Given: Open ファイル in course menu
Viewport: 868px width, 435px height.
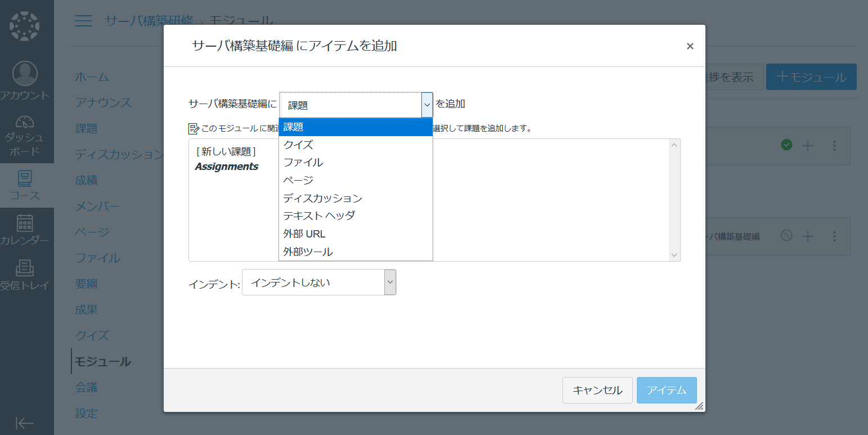Looking at the screenshot, I should pos(98,258).
